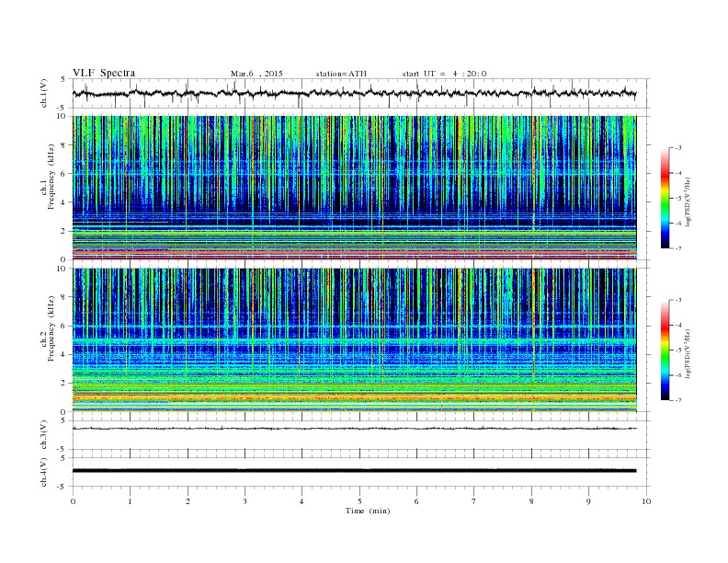Viewport: 728px width, 563px height.
Task: Click the "ch.3(V)" waveform axis label
Action: pos(44,435)
